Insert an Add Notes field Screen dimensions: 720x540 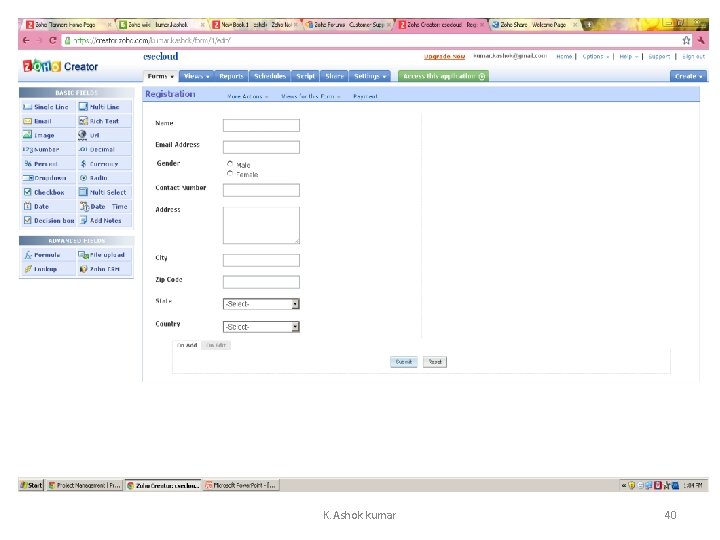tap(104, 221)
